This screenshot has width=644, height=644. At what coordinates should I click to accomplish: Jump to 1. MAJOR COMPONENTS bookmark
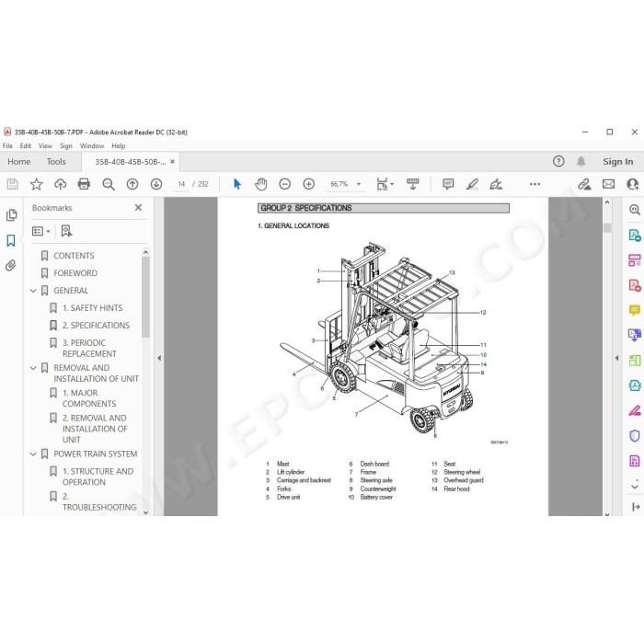click(89, 398)
